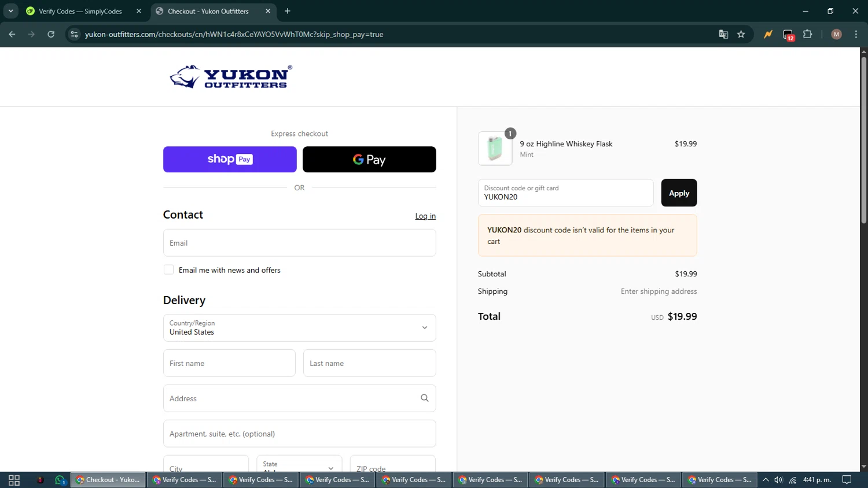The width and height of the screenshot is (868, 488).
Task: Click the taskbar clock 4:41 p. m.
Action: (x=817, y=480)
